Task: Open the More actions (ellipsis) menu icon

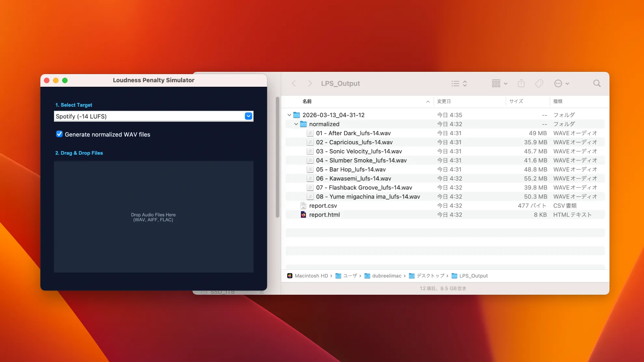Action: point(559,83)
